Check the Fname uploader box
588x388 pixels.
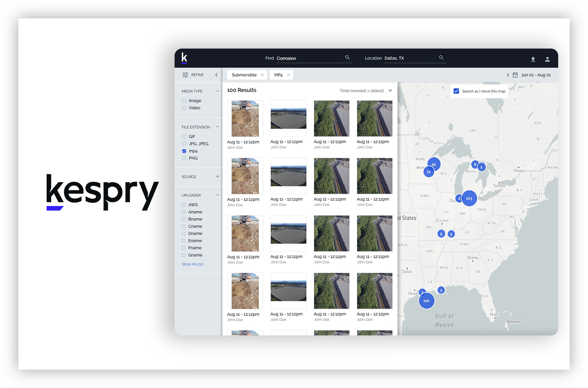[184, 248]
